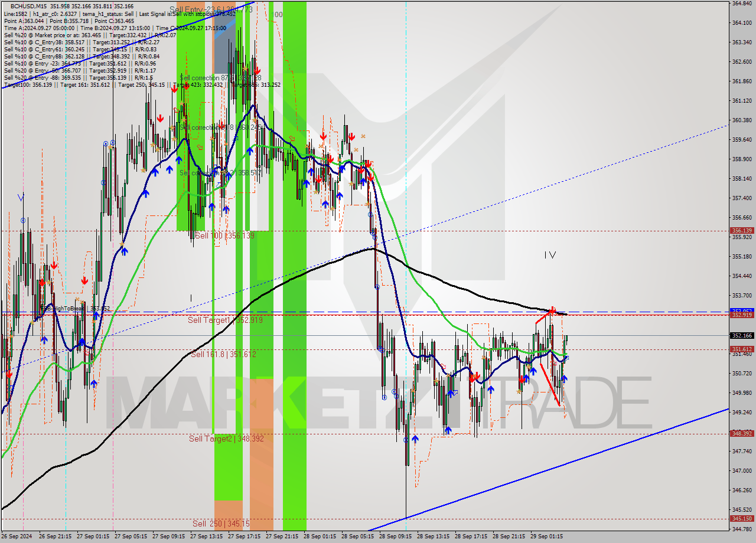The width and height of the screenshot is (756, 543).
Task: Click the 347.000 price axis value
Action: (742, 470)
